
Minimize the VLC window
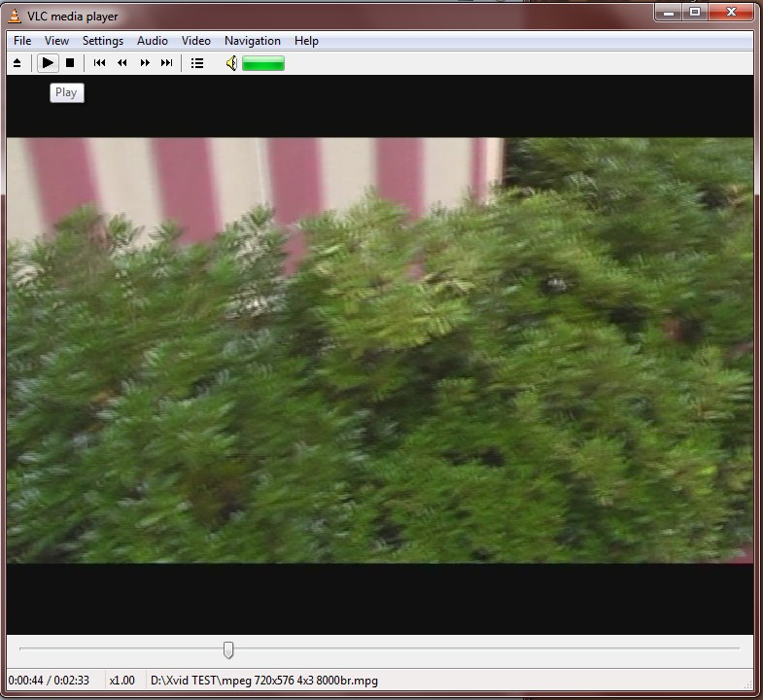click(x=669, y=13)
